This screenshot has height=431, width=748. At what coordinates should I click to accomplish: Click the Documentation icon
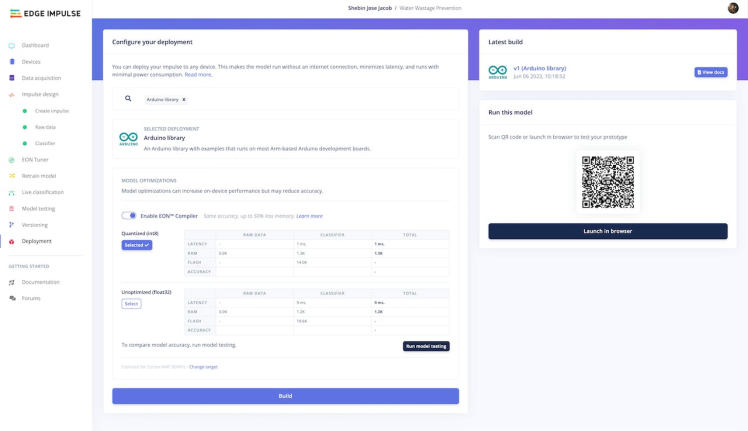click(x=11, y=282)
